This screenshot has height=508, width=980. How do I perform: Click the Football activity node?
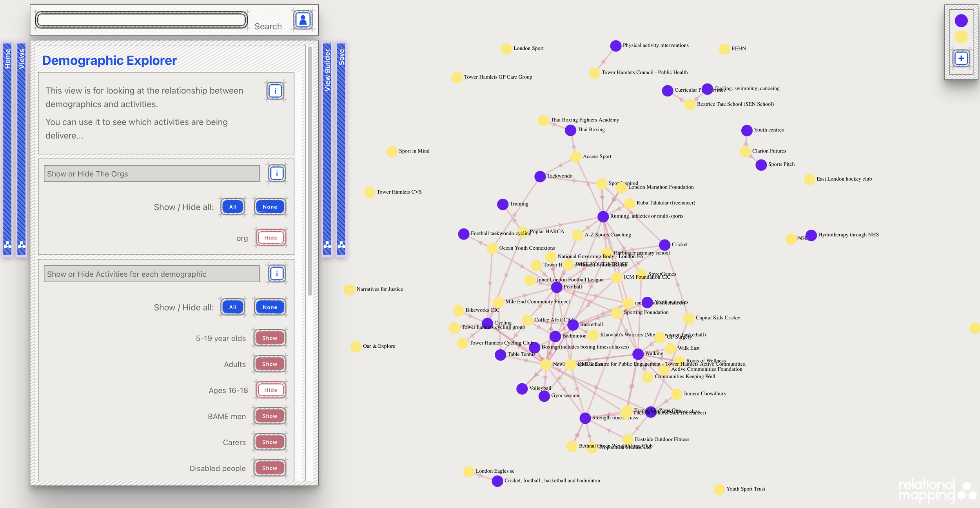pyautogui.click(x=557, y=287)
